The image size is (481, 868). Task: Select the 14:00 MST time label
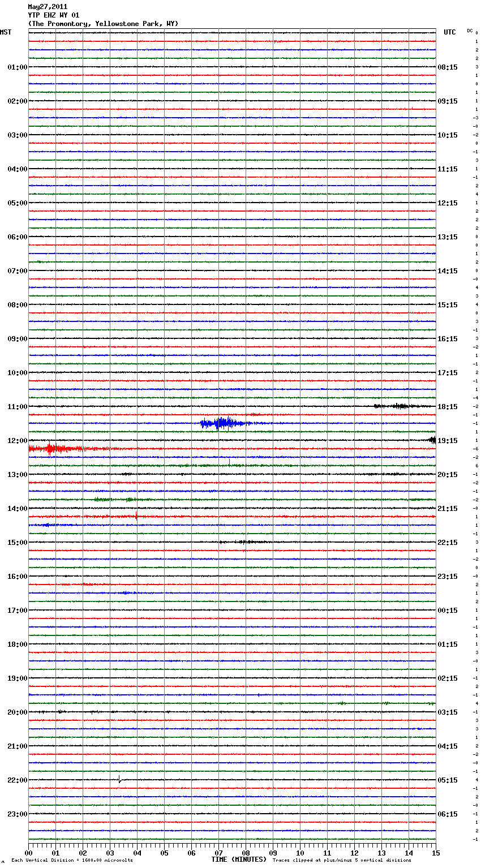(x=17, y=509)
